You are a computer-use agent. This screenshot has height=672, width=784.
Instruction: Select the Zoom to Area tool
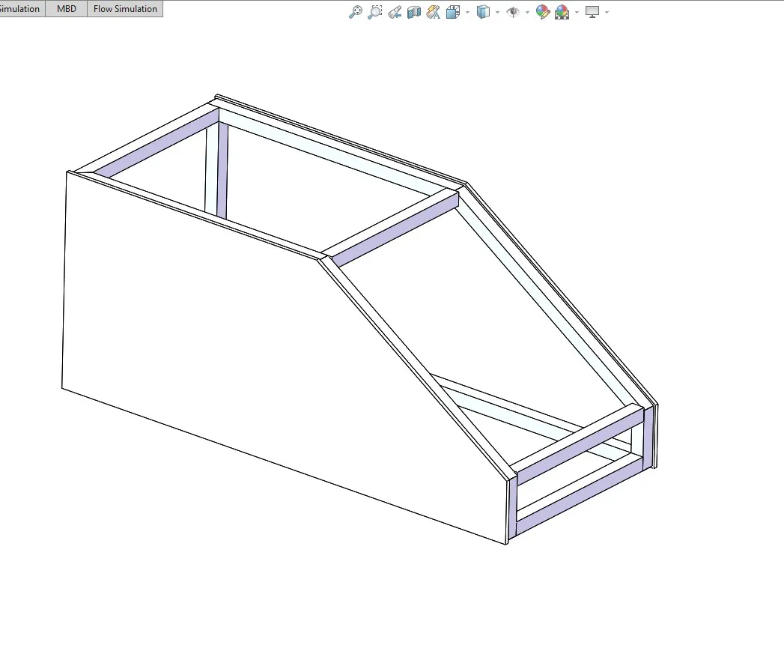(x=375, y=12)
